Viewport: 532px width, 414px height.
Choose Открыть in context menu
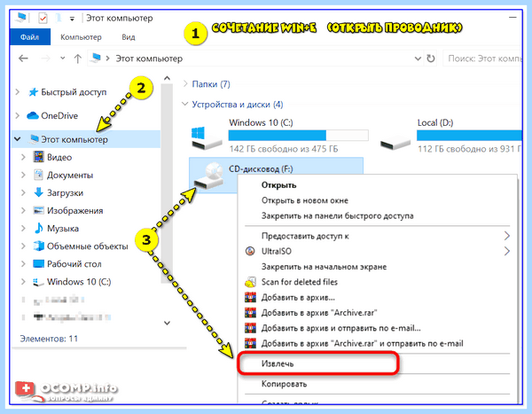(x=278, y=185)
